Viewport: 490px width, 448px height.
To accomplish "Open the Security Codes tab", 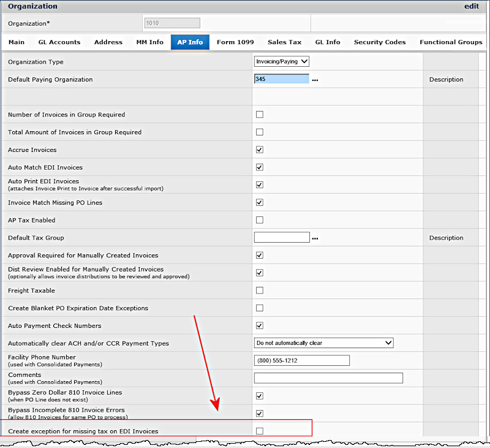I will [380, 42].
